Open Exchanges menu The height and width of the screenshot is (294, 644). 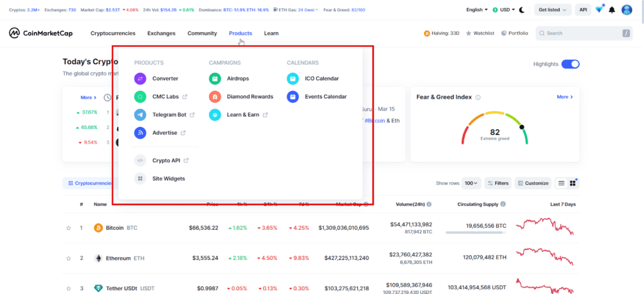162,33
